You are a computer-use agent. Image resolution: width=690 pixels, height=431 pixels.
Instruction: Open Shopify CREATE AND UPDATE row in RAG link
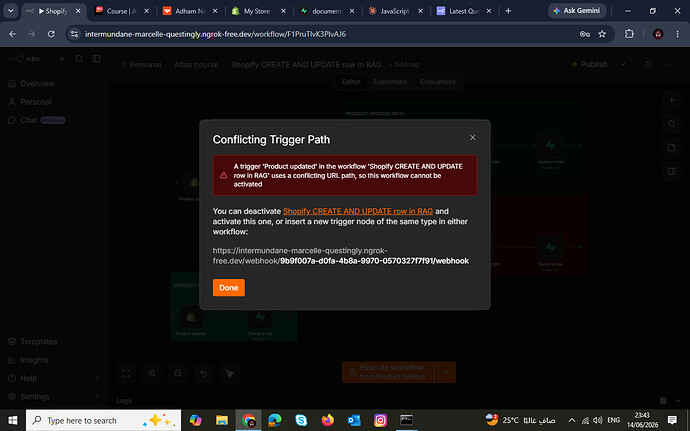tap(358, 211)
